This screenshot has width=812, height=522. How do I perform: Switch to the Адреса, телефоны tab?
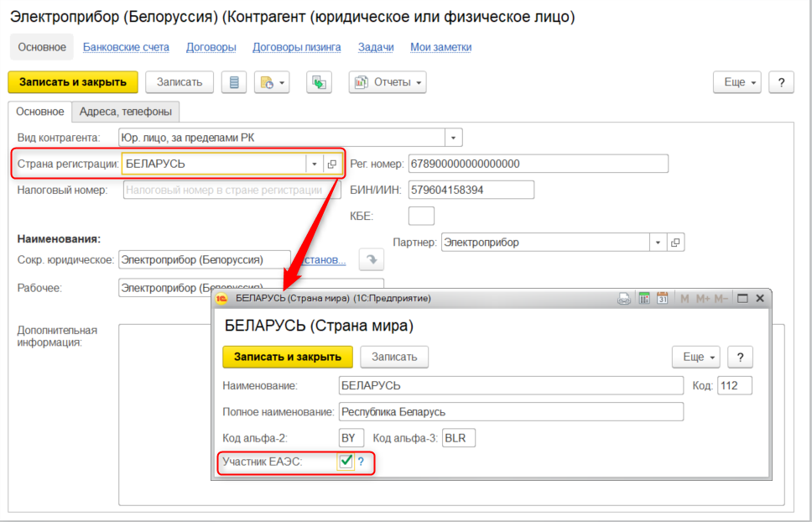pos(126,112)
